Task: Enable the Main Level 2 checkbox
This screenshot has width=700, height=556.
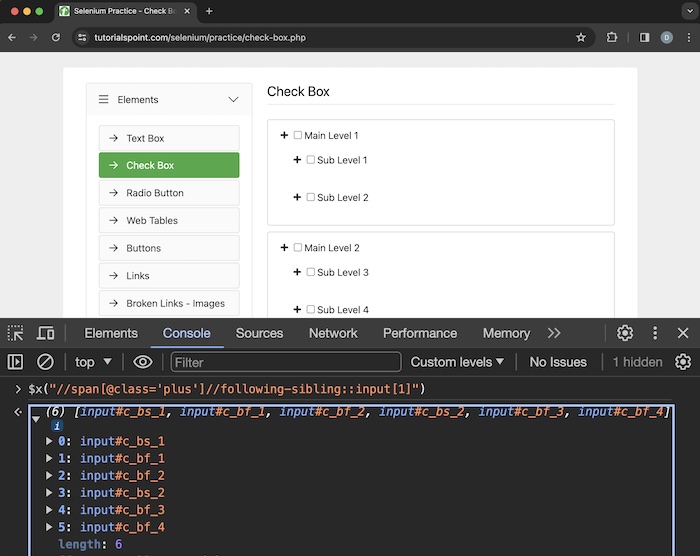Action: [x=298, y=247]
